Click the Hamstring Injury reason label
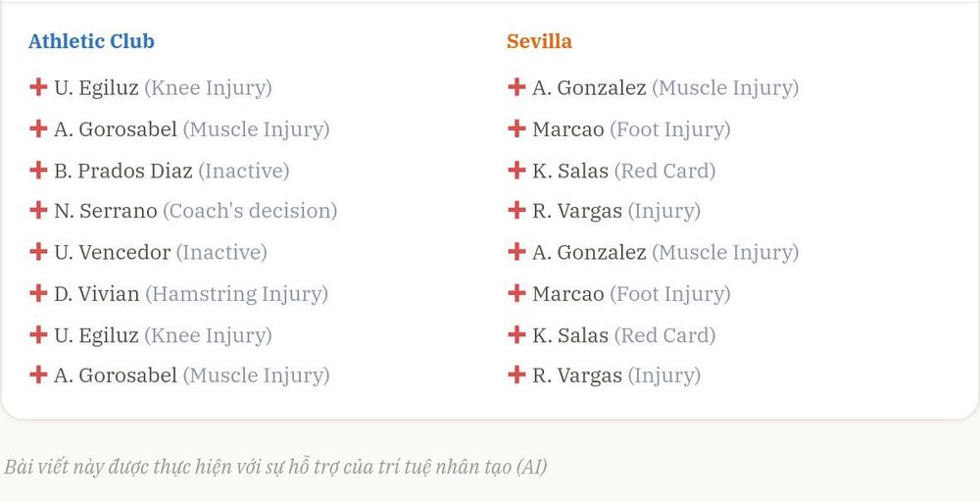 point(237,294)
